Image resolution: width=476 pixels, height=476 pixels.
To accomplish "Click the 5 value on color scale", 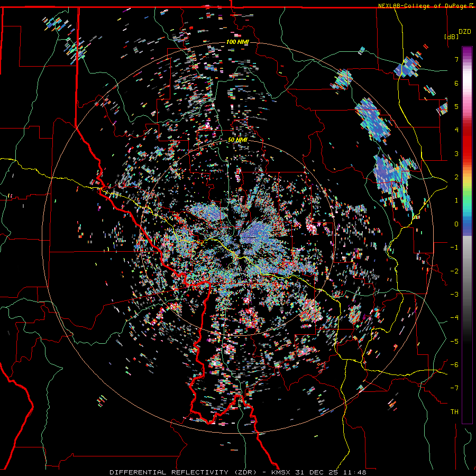I will pyautogui.click(x=456, y=106).
